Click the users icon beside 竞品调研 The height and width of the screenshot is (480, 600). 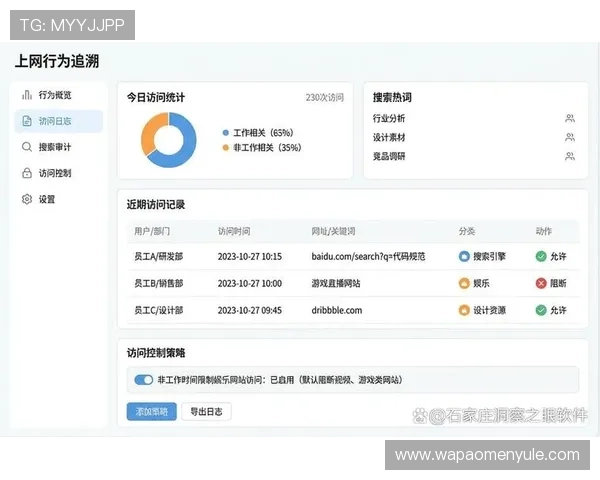pyautogui.click(x=570, y=156)
